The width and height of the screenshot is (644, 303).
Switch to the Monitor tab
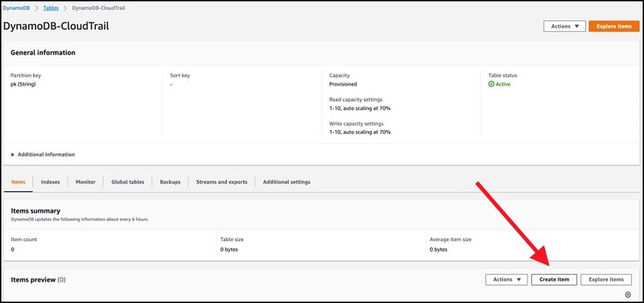[x=85, y=182]
